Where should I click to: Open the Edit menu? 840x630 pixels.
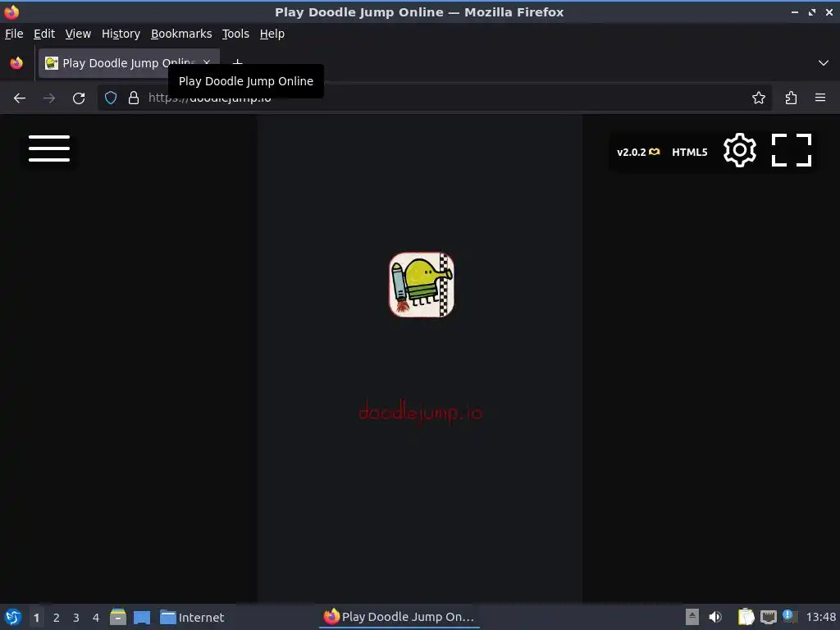point(44,34)
